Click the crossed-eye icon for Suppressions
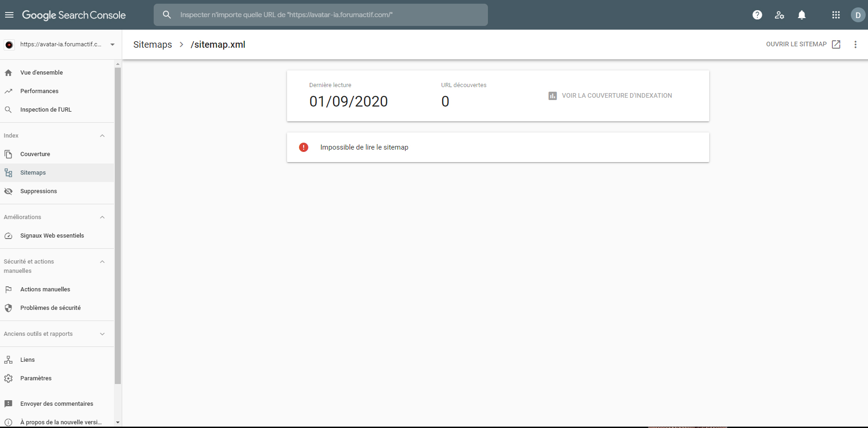 8,191
